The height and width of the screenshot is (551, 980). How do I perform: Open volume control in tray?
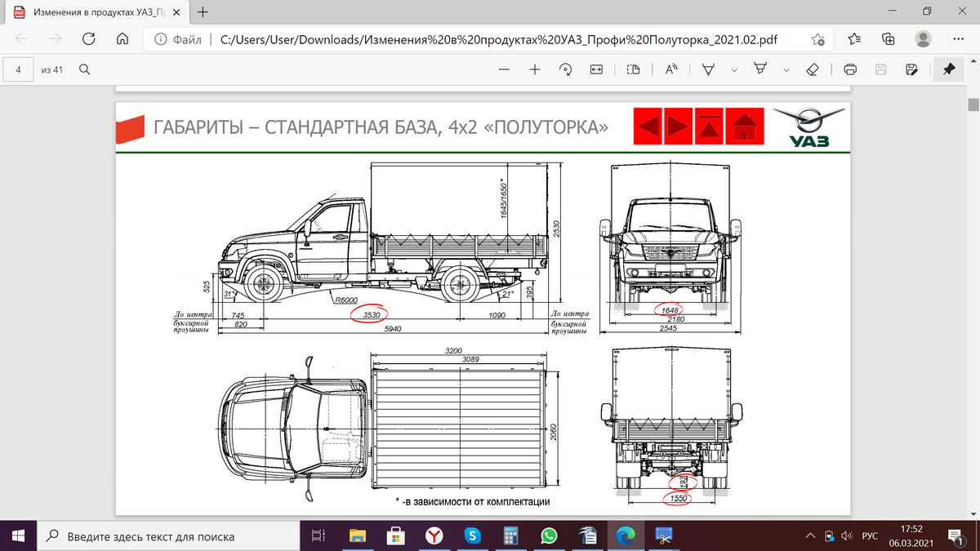pos(846,535)
